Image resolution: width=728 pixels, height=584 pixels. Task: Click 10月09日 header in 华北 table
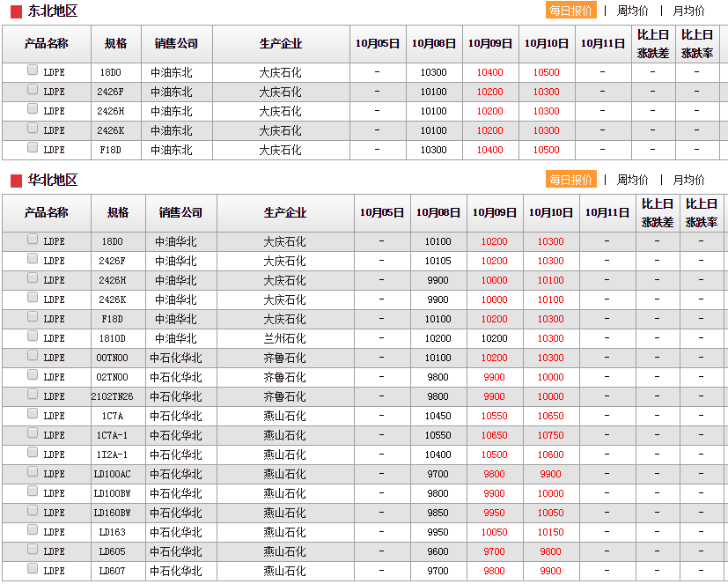[495, 213]
